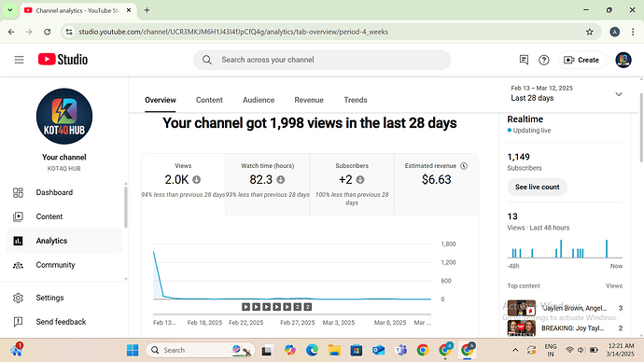Open the channel comments feedback icon
Viewport: 644px width, 362px height.
[x=524, y=60]
